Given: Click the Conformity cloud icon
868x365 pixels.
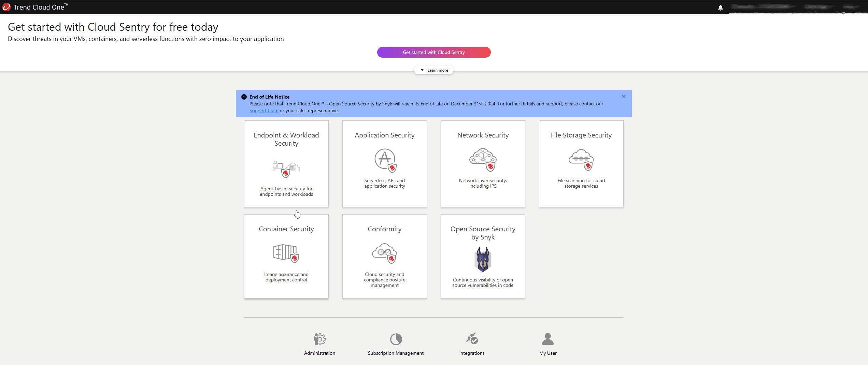Looking at the screenshot, I should (x=385, y=253).
